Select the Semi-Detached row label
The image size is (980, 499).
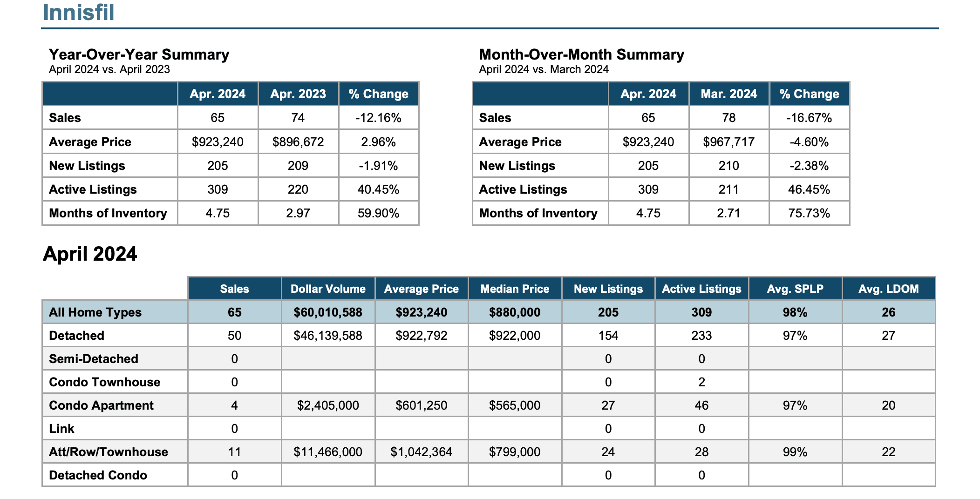pos(94,359)
